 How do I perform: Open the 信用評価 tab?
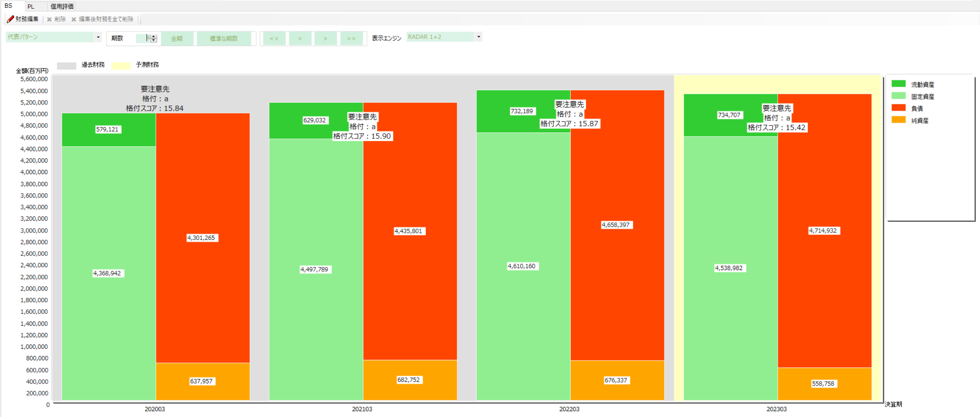[x=62, y=6]
